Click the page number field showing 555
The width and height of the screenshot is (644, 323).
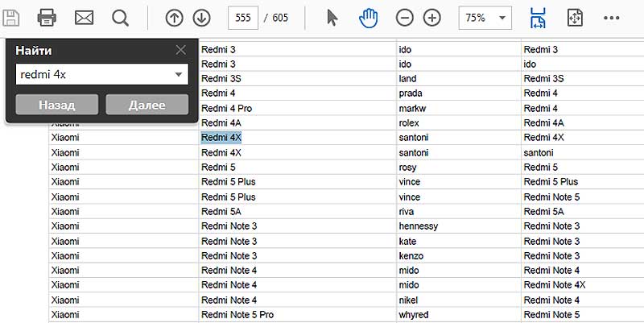pyautogui.click(x=243, y=18)
